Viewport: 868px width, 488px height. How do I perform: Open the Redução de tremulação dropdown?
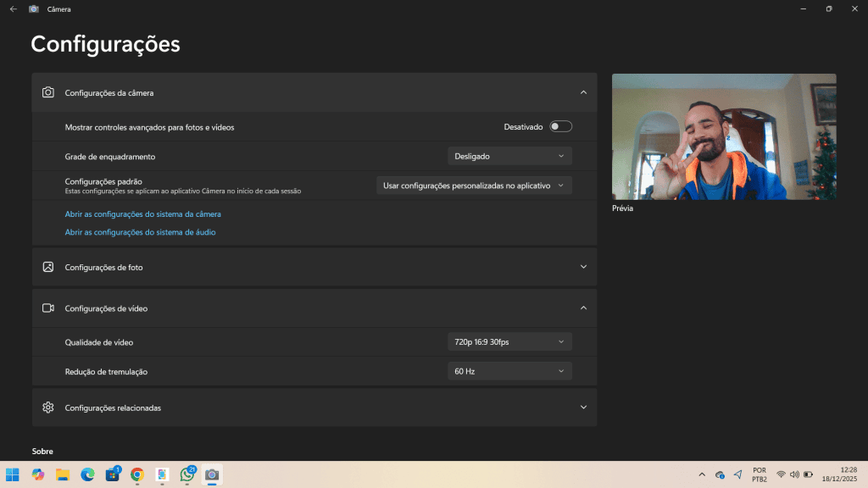pos(509,371)
